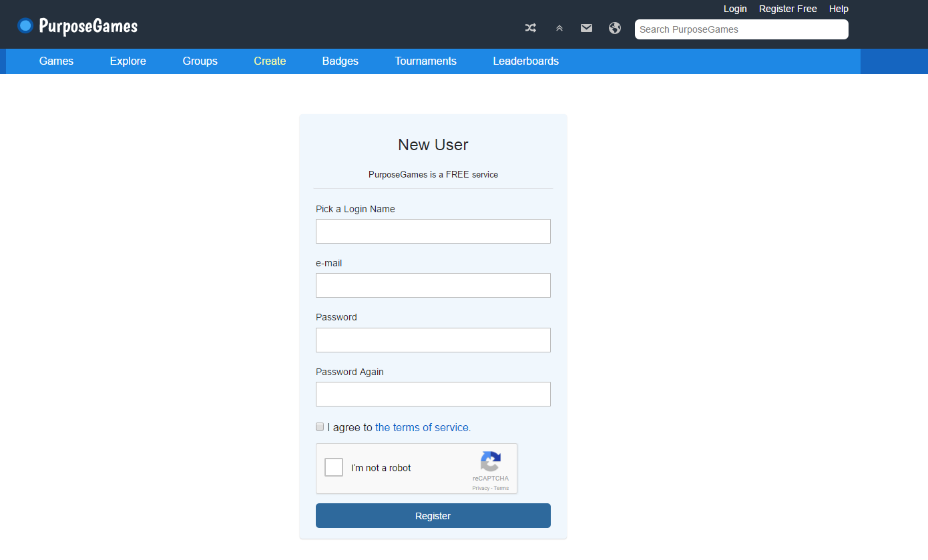
Task: Check the terms of service agreement box
Action: 320,427
